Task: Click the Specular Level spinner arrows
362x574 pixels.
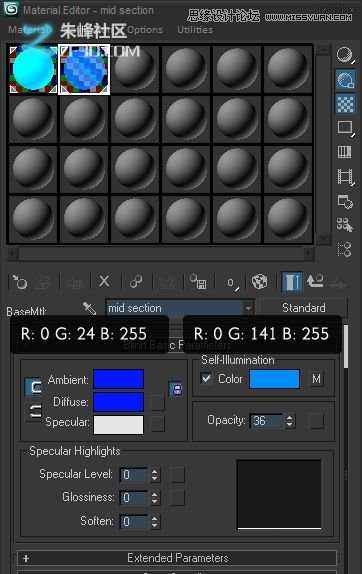Action: [x=155, y=475]
